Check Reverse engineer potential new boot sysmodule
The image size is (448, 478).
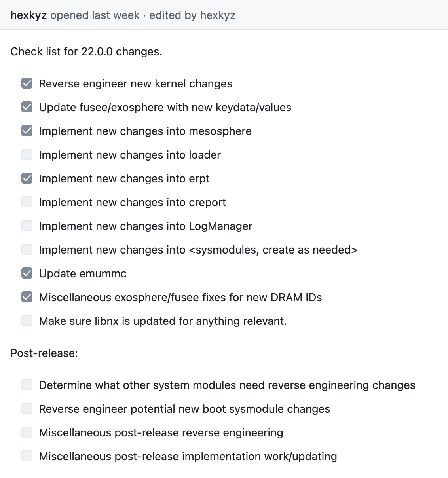(x=27, y=409)
